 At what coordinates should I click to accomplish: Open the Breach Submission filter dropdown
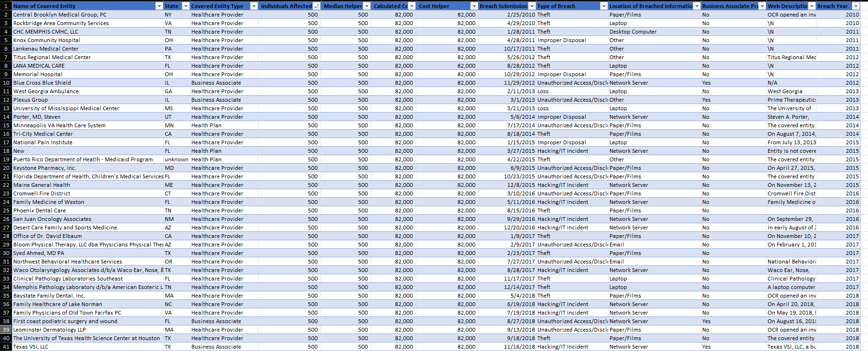pos(532,6)
